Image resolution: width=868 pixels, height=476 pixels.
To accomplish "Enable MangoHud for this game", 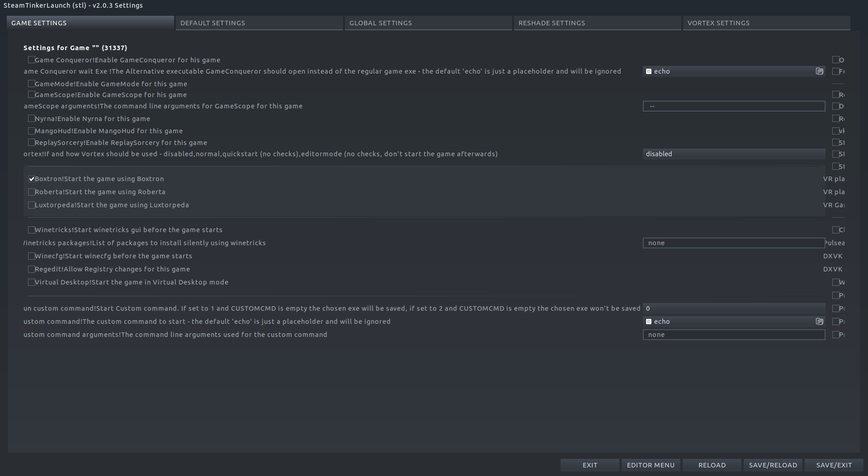I will pos(32,131).
